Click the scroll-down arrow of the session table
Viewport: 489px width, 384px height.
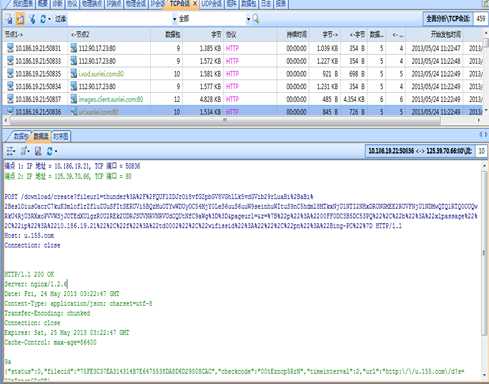486,111
